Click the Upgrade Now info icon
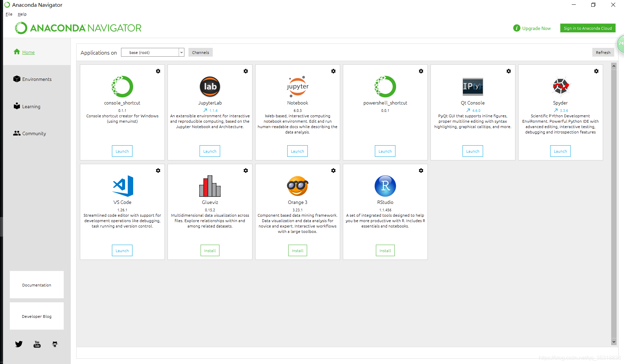 [x=516, y=28]
